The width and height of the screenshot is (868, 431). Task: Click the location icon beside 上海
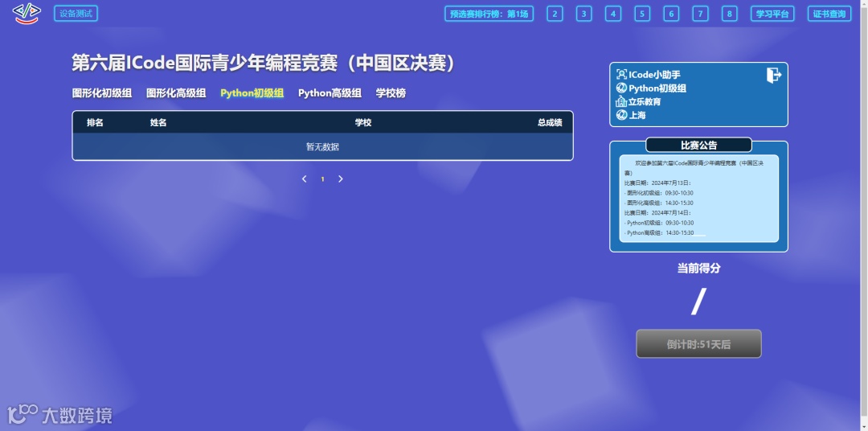[621, 115]
